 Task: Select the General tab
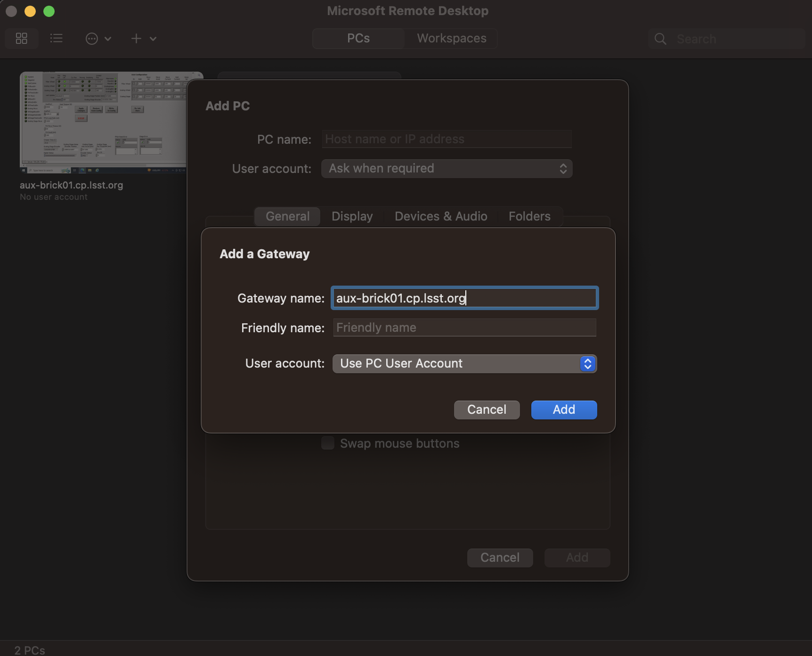[x=287, y=216]
